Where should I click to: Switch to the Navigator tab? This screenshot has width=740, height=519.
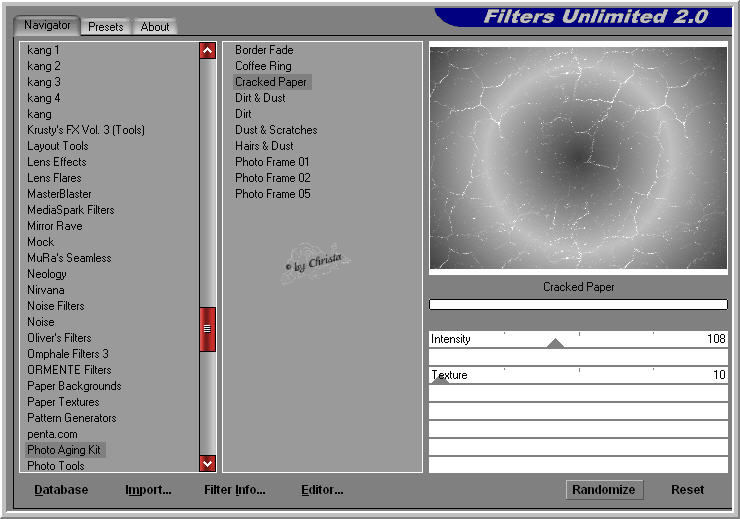pyautogui.click(x=47, y=25)
